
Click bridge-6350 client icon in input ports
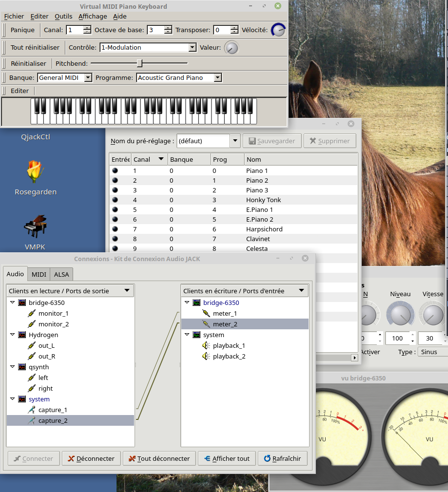[196, 303]
